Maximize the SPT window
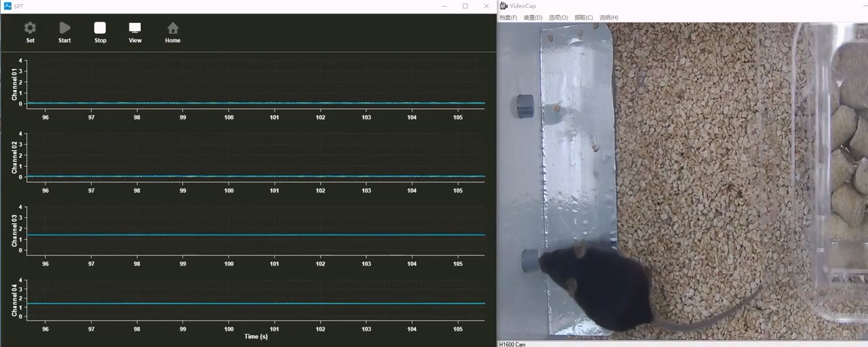 click(x=465, y=6)
